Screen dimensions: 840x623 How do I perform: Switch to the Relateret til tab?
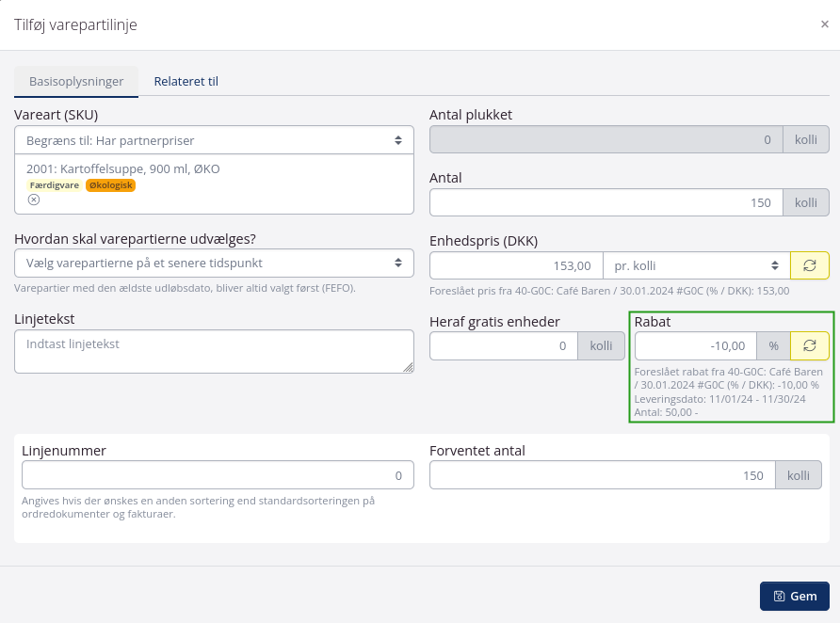[186, 82]
